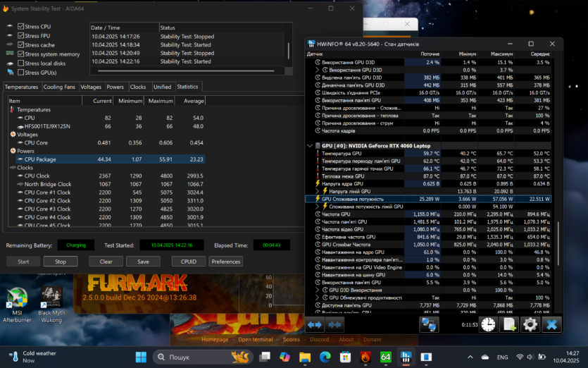
Task: Click the AIDA64 Start button
Action: tap(23, 262)
